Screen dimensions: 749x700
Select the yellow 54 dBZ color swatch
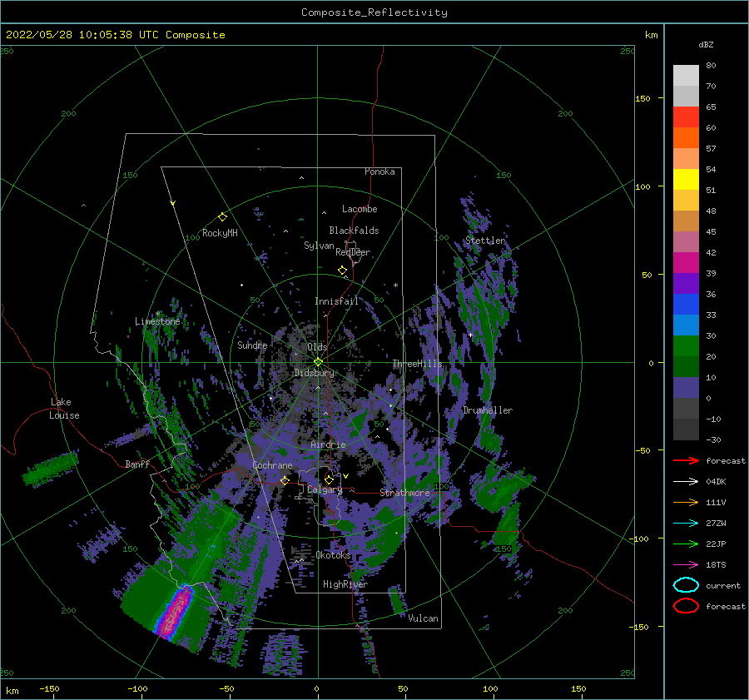(x=686, y=180)
